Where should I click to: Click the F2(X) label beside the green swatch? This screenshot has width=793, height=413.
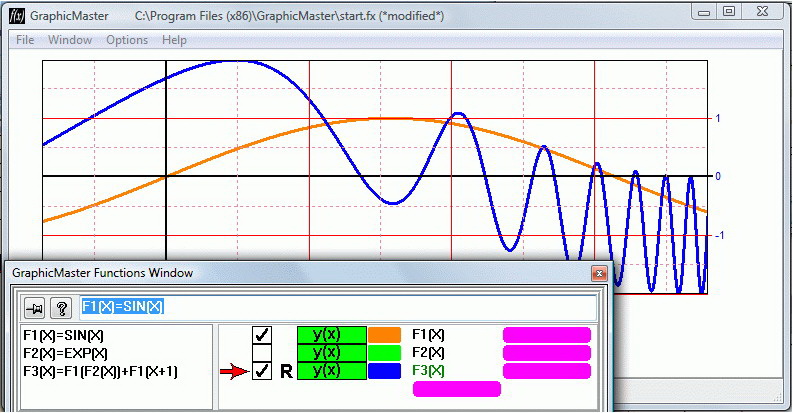(428, 353)
